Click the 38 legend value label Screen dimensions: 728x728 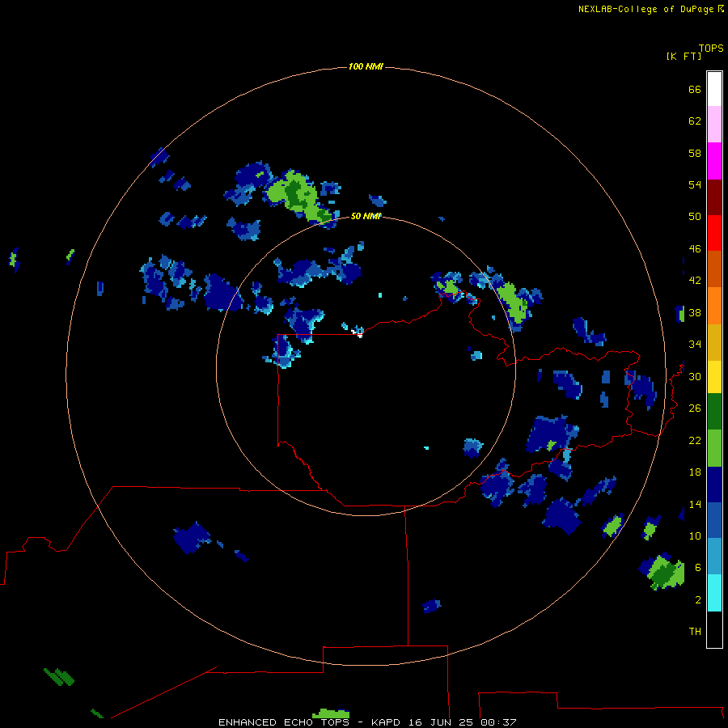[x=695, y=312]
